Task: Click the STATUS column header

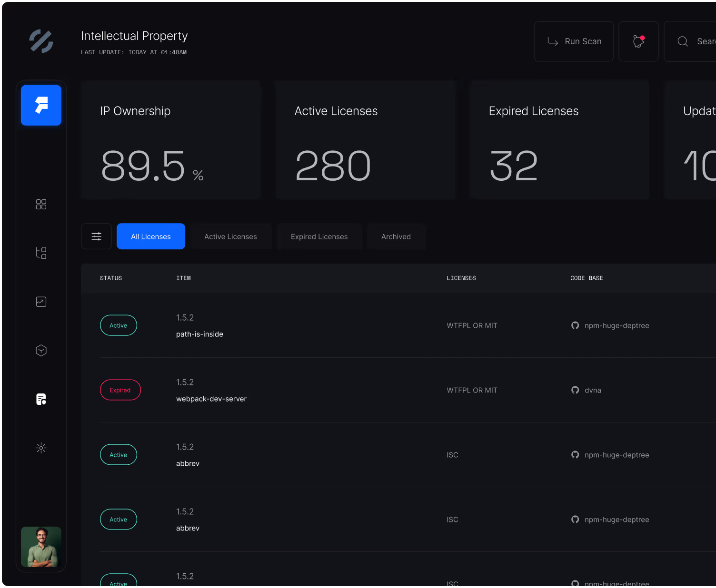Action: click(x=111, y=278)
